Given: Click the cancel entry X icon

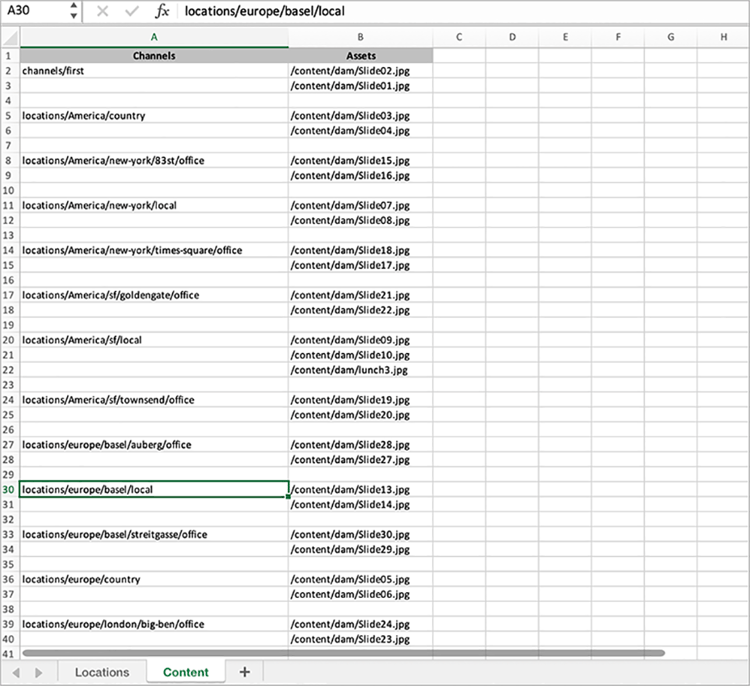Looking at the screenshot, I should coord(102,11).
